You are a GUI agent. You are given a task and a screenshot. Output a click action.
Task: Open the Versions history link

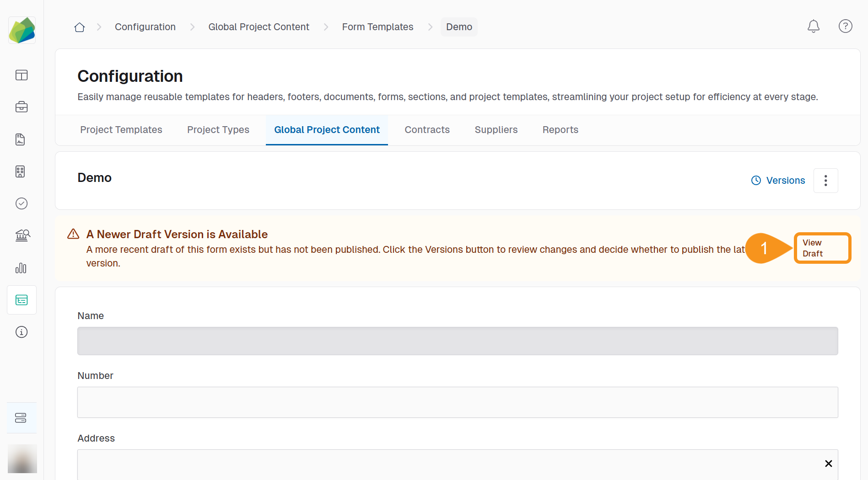[x=778, y=181]
